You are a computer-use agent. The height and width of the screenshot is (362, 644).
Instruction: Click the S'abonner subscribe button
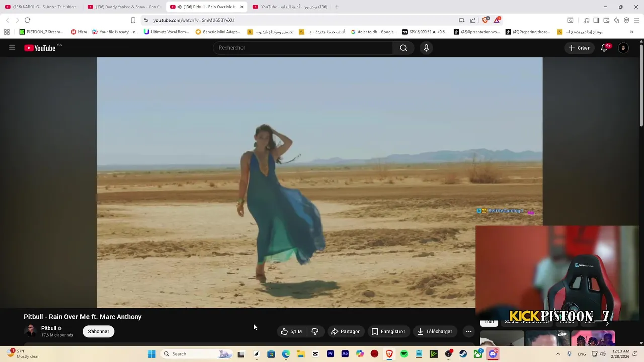(99, 331)
